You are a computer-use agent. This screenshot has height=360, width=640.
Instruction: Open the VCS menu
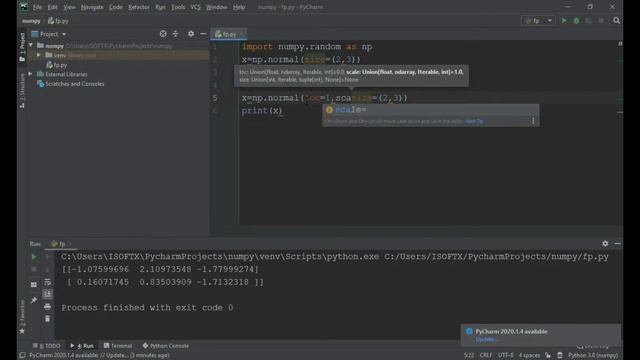[196, 7]
